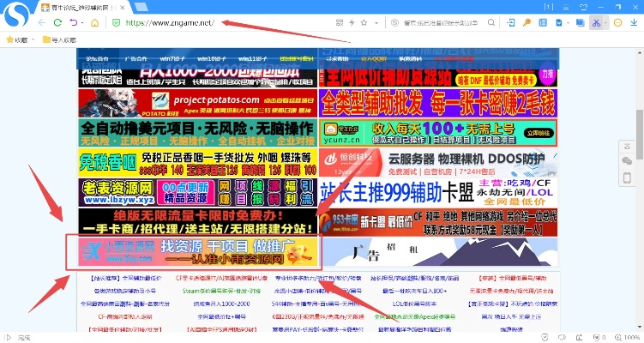
Task: Focus the Sogou search box
Action: [441, 23]
